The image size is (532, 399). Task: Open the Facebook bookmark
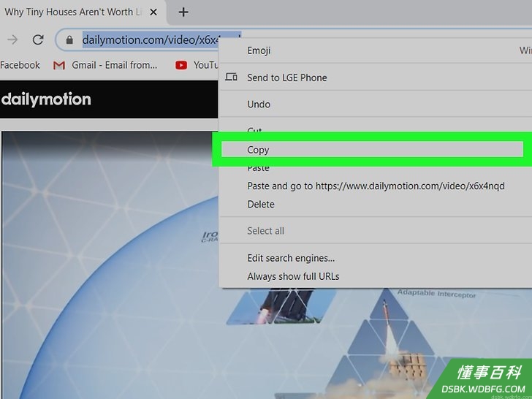[20, 65]
